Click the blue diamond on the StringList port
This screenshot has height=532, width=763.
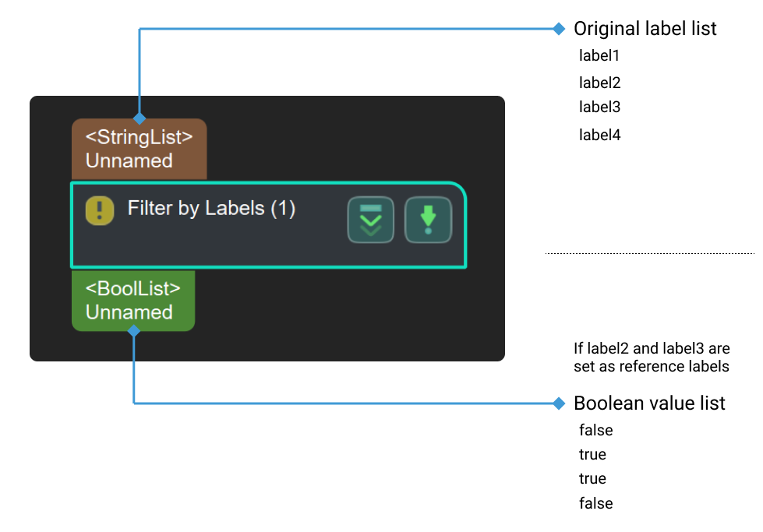pos(140,119)
